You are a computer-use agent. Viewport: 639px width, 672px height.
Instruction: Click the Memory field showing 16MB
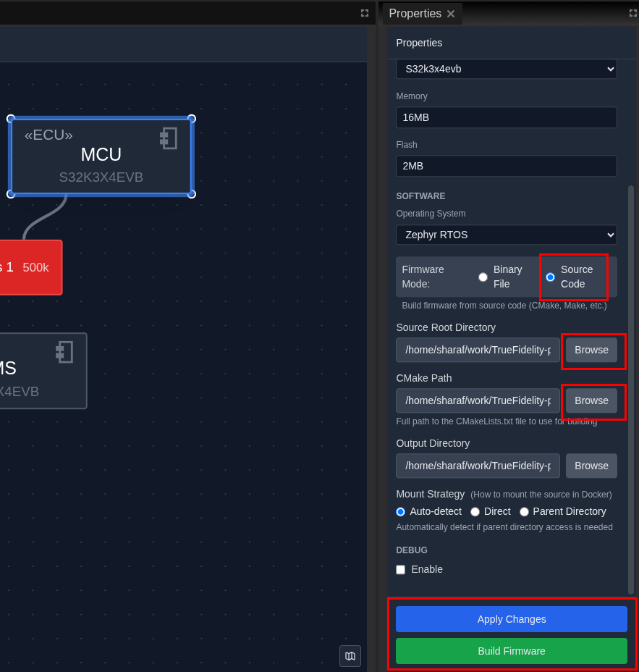point(507,117)
